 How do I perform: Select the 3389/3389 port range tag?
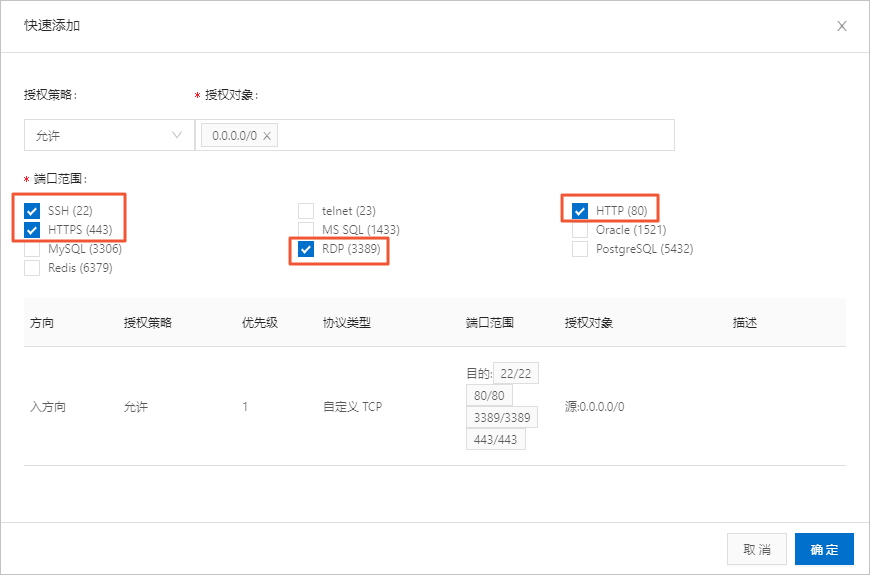(x=502, y=417)
